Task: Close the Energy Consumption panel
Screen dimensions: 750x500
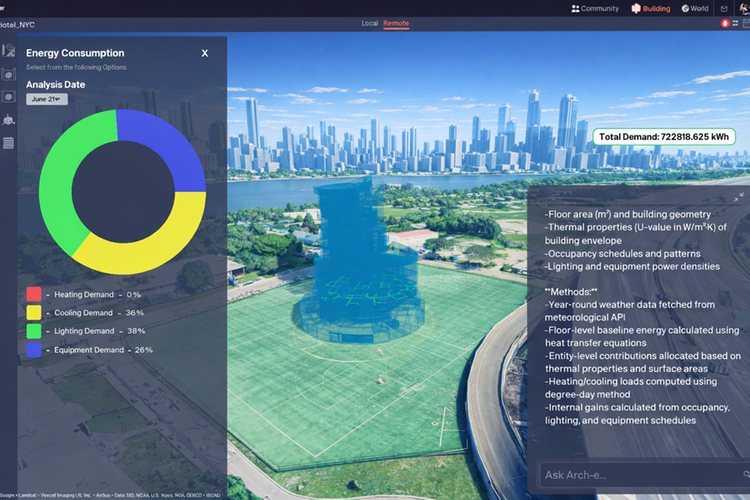Action: pyautogui.click(x=205, y=53)
